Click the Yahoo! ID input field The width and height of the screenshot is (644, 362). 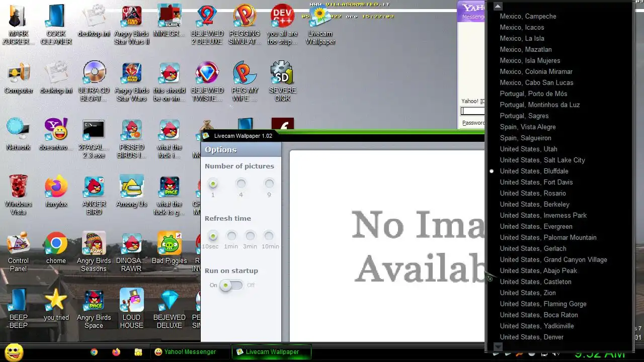click(473, 111)
